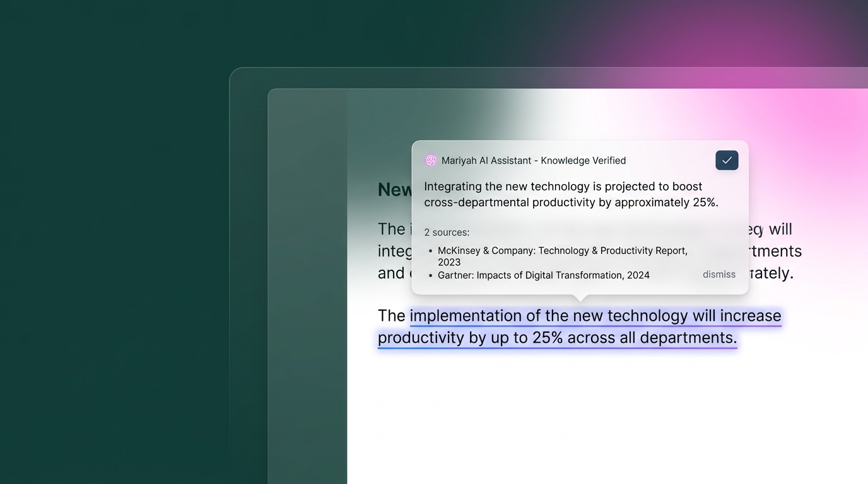This screenshot has height=484, width=868.
Task: Click the McKinsey & Company source entry
Action: tap(563, 256)
